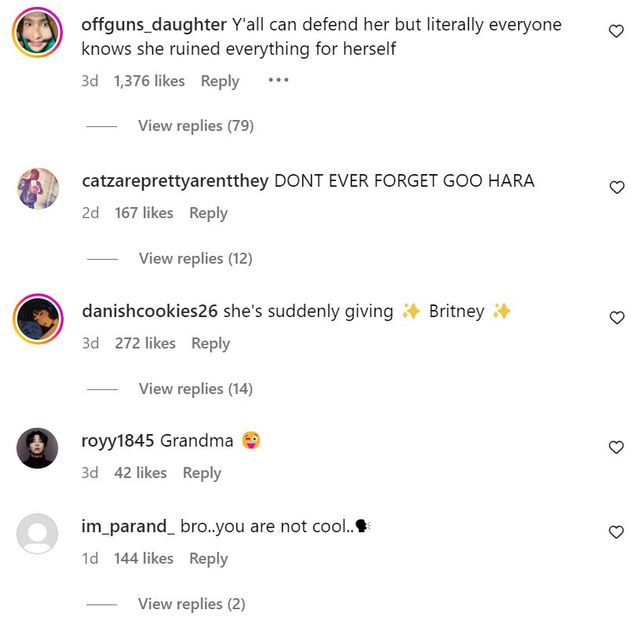Open username link catzareprettyarentthey
This screenshot has width=640, height=620.
(175, 181)
